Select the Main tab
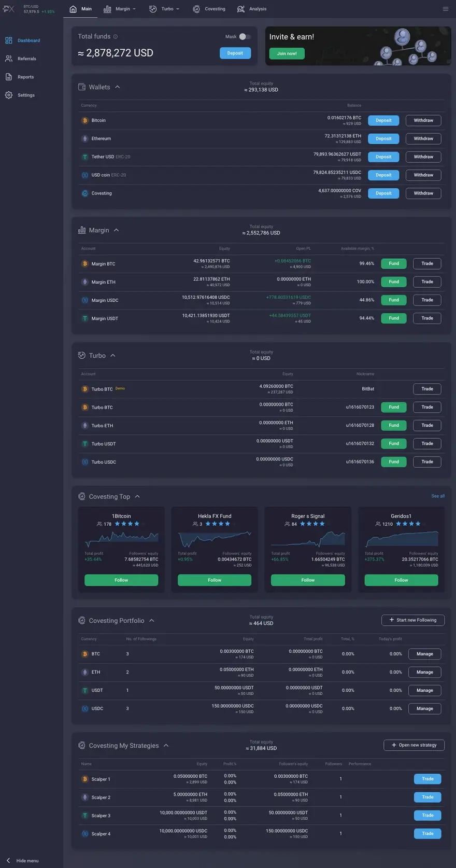Image resolution: width=456 pixels, height=868 pixels. (x=80, y=9)
